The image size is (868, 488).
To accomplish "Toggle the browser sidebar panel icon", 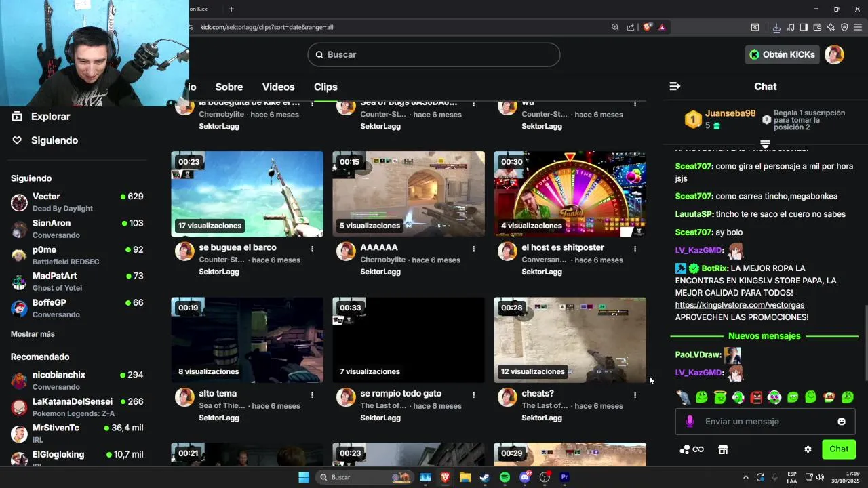I will (804, 27).
